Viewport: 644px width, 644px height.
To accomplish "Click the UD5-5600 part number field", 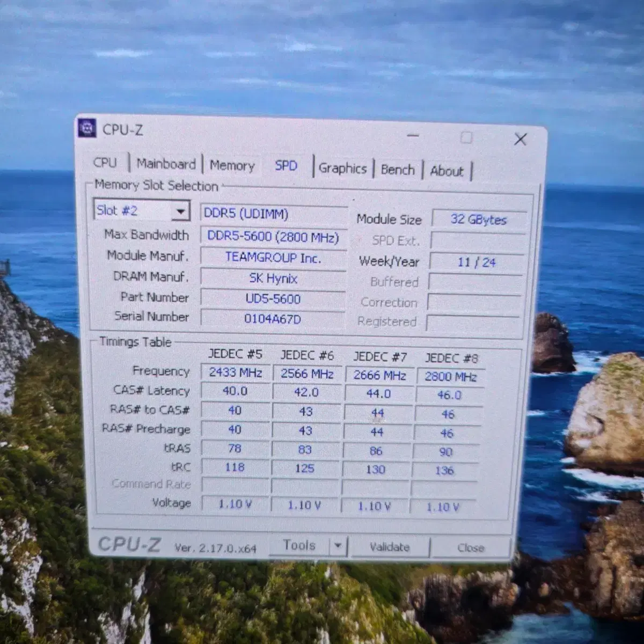I will click(x=273, y=299).
